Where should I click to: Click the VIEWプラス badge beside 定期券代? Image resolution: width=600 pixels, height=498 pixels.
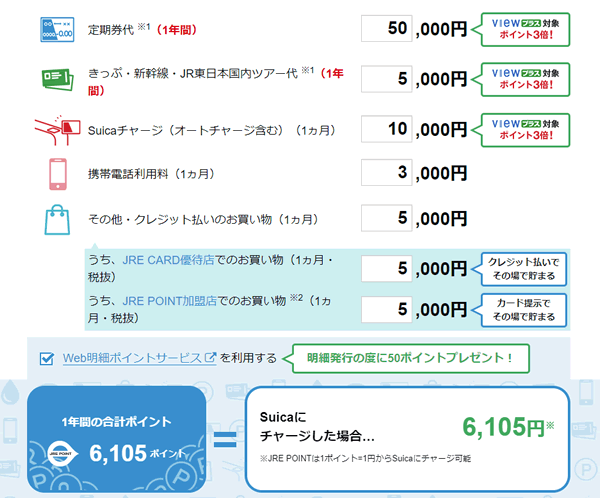[x=525, y=29]
